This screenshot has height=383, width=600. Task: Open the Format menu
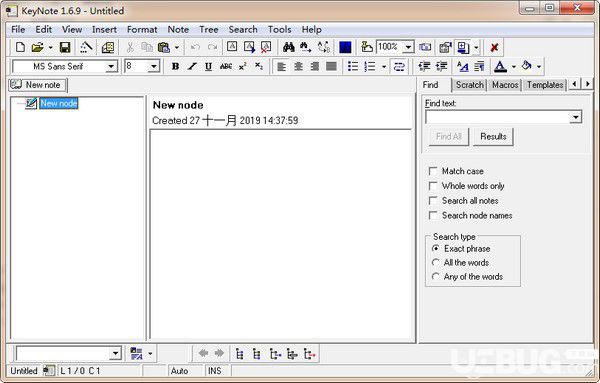(142, 29)
